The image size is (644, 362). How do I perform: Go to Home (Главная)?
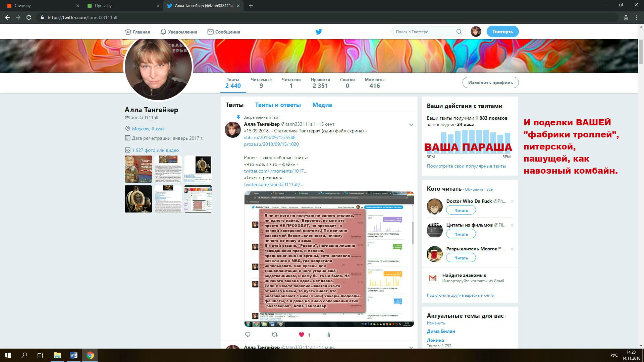click(x=138, y=32)
